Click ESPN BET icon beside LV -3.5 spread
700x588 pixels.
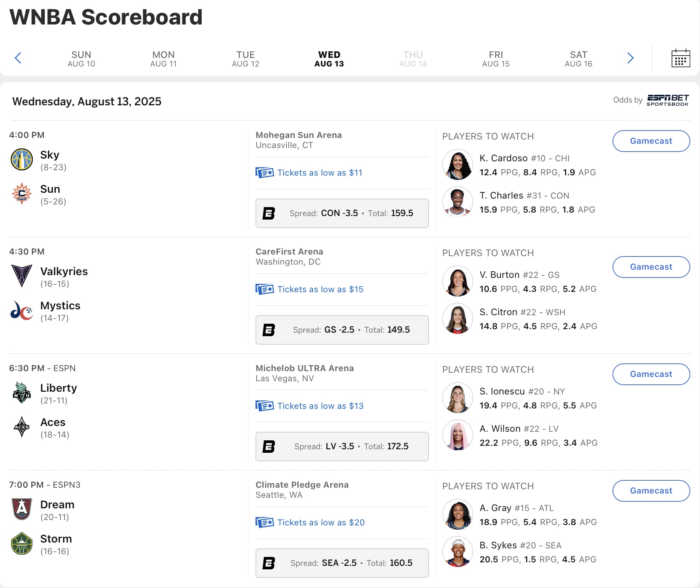(x=269, y=447)
